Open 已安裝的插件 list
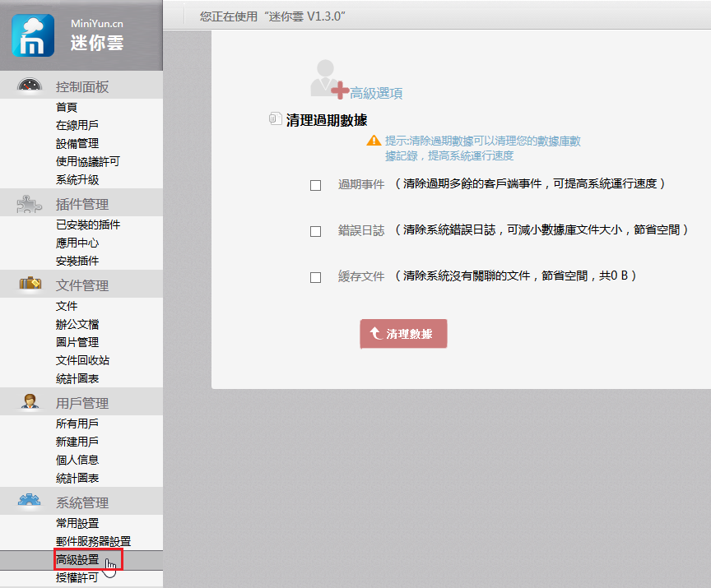The width and height of the screenshot is (711, 588). tap(88, 225)
